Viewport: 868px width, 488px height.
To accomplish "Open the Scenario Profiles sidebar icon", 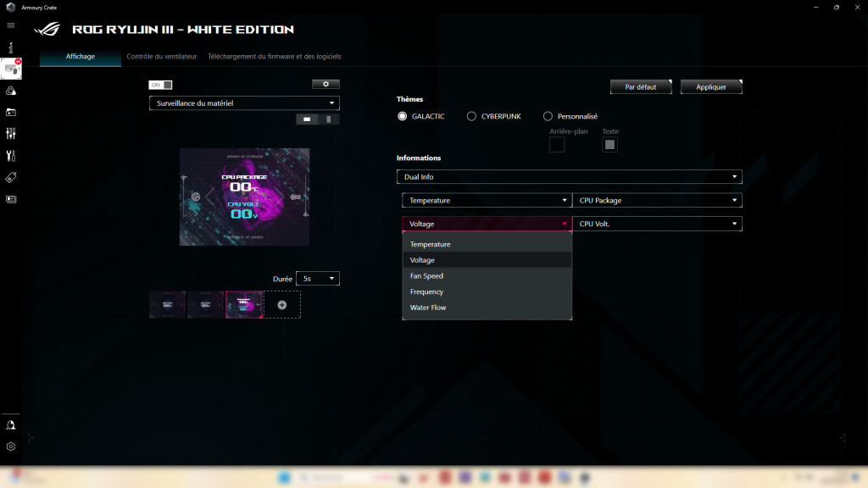I will tap(10, 111).
